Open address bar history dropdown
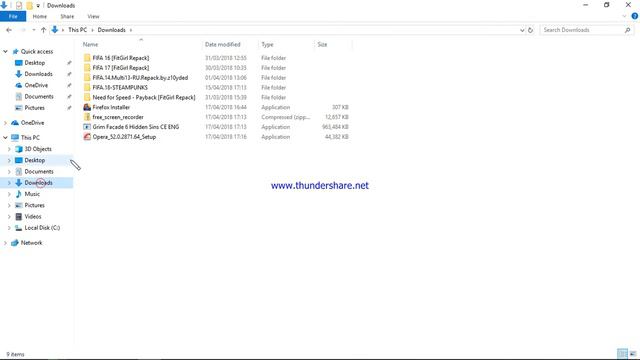This screenshot has width=640, height=360. (x=522, y=30)
